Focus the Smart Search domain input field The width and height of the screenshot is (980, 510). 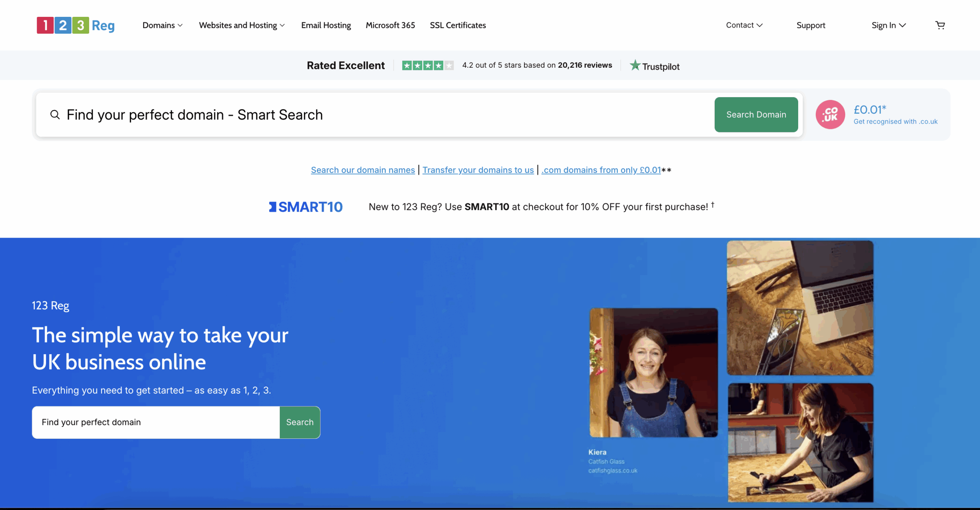[383, 114]
